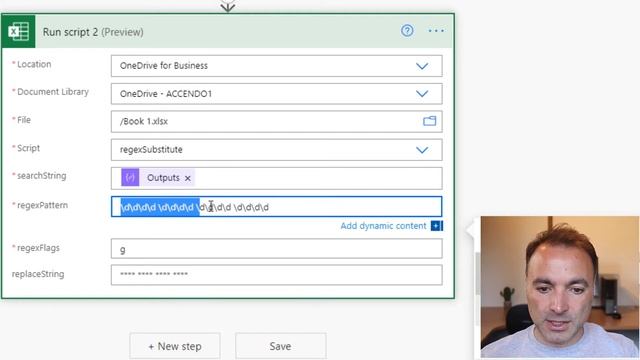
Task: Click the regexFlags field containing g
Action: click(276, 249)
